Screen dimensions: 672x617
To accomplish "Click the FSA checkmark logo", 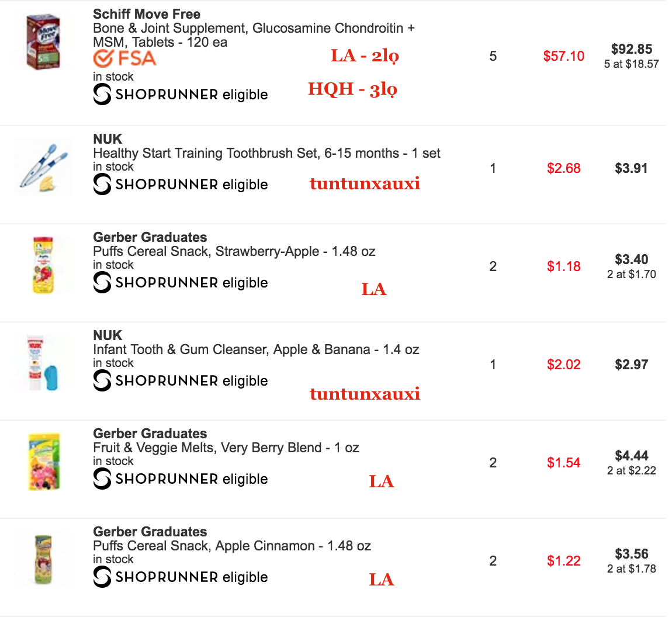I will 124,58.
